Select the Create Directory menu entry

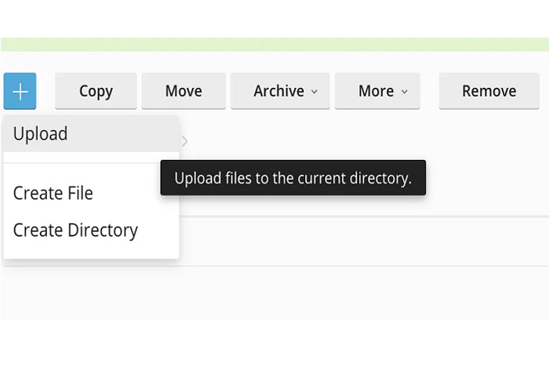pyautogui.click(x=75, y=230)
